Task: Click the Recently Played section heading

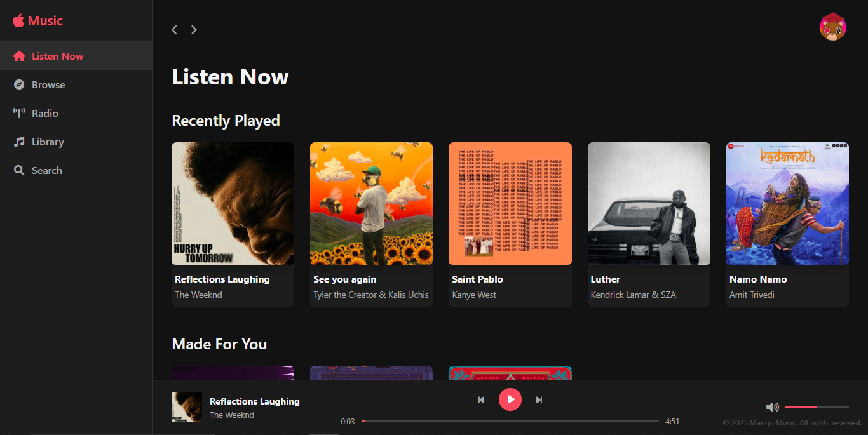Action: point(226,120)
